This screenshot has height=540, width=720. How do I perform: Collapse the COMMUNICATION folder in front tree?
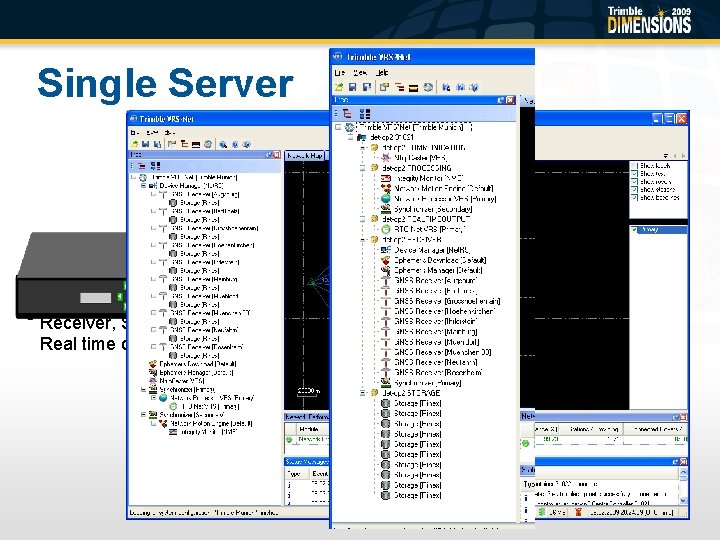(363, 148)
